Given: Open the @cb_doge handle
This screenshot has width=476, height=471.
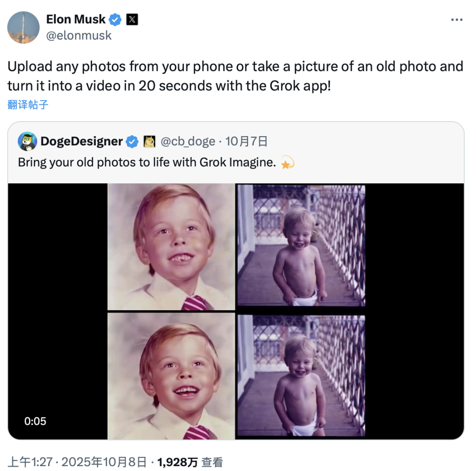Looking at the screenshot, I should (x=187, y=141).
